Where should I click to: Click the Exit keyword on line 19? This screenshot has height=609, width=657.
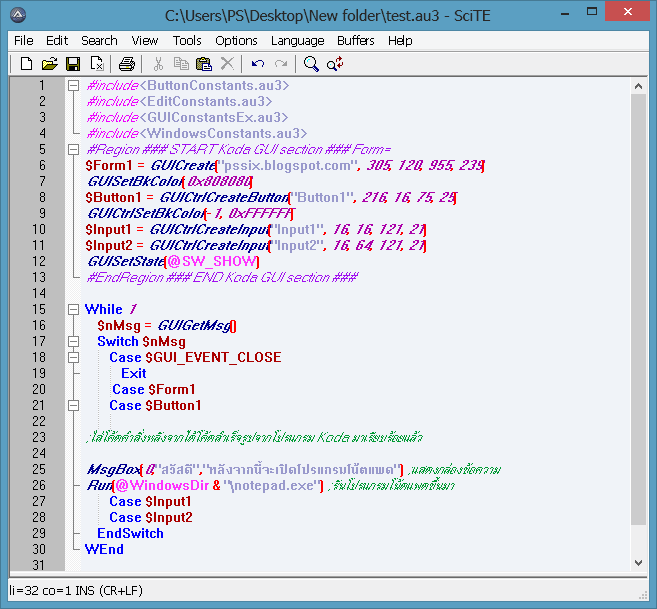point(134,373)
